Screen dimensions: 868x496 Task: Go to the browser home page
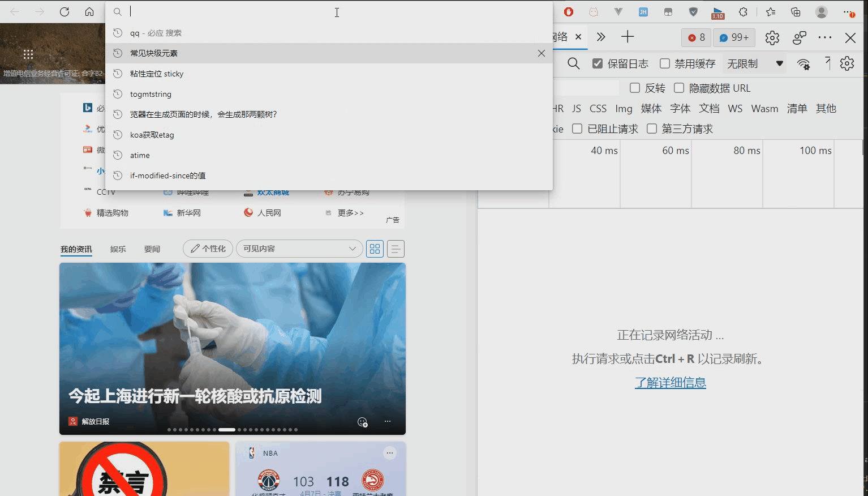click(x=89, y=12)
